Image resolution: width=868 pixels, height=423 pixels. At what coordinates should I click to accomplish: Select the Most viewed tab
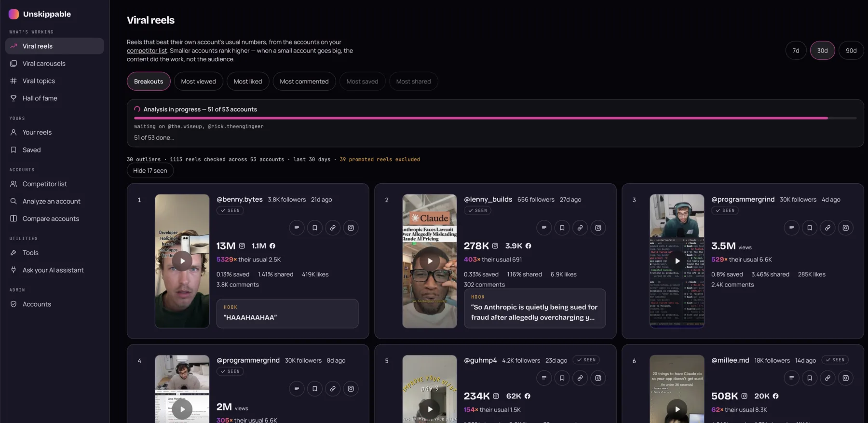click(199, 82)
